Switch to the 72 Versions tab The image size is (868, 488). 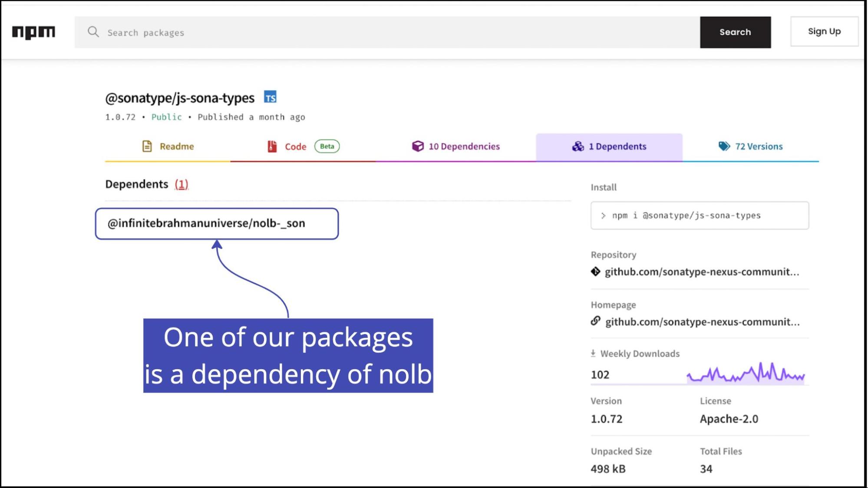click(750, 147)
